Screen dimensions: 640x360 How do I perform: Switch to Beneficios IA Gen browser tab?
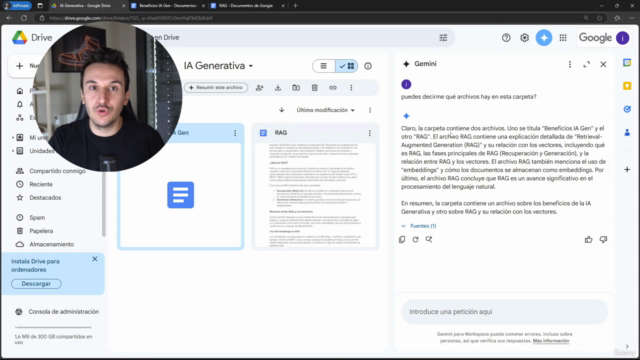point(168,6)
